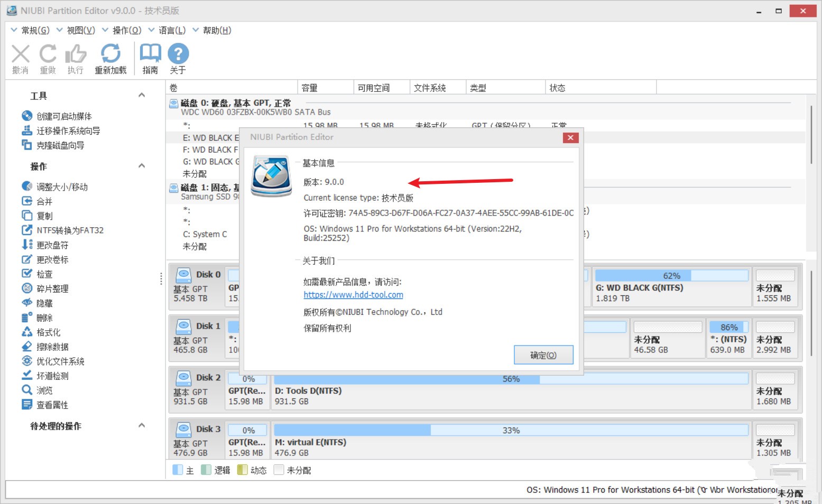This screenshot has height=504, width=822.
Task: Click the 撤消 (Undo) toolbar icon
Action: (21, 54)
